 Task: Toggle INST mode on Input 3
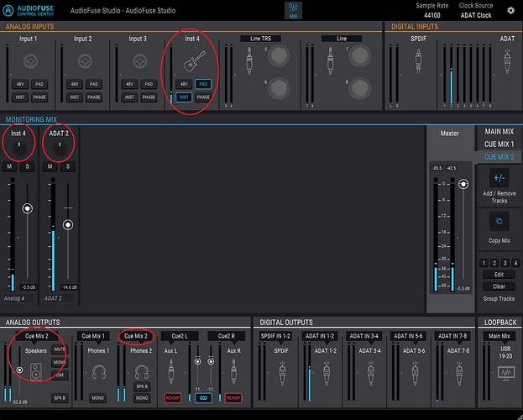click(x=129, y=97)
